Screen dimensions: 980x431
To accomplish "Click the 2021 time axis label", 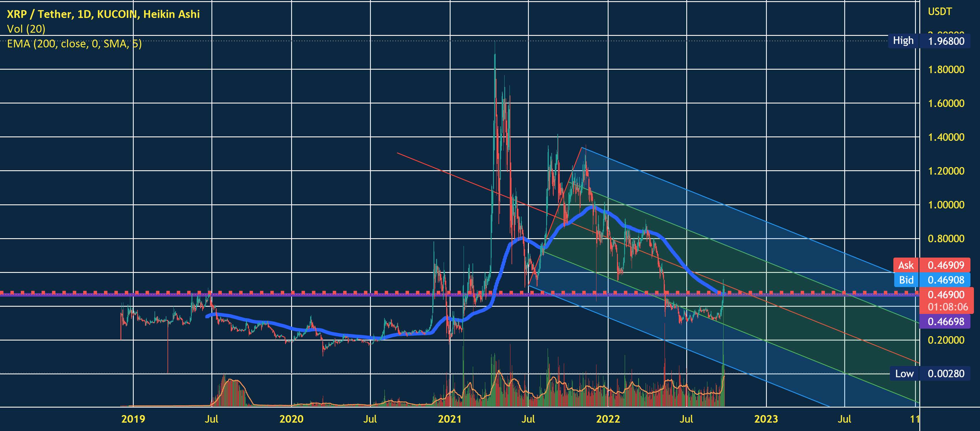I will pos(450,419).
